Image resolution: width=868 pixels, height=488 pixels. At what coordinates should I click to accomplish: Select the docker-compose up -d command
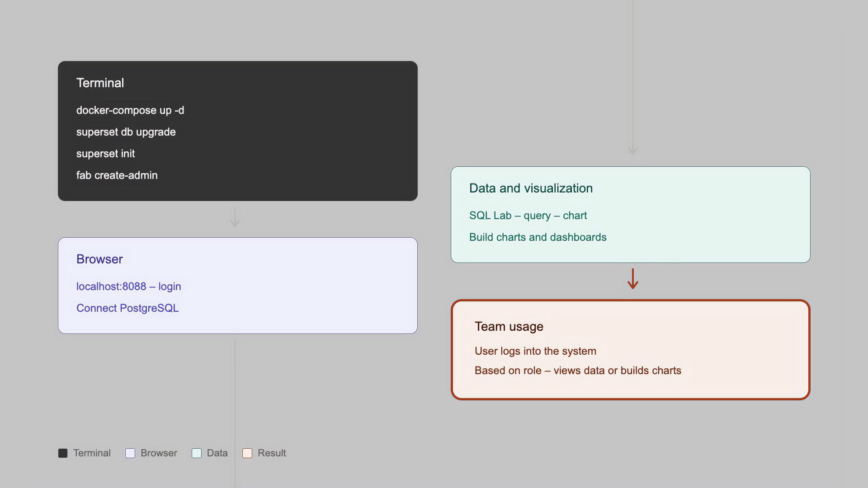tap(130, 110)
